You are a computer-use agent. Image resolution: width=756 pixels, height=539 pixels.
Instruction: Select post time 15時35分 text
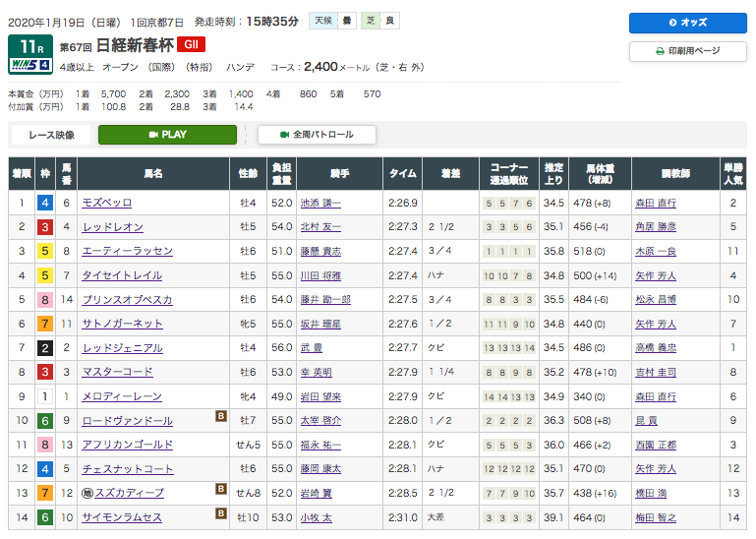tap(272, 22)
